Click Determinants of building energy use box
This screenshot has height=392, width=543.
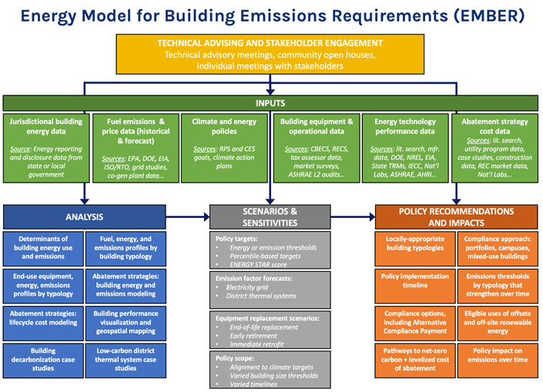[x=44, y=250]
